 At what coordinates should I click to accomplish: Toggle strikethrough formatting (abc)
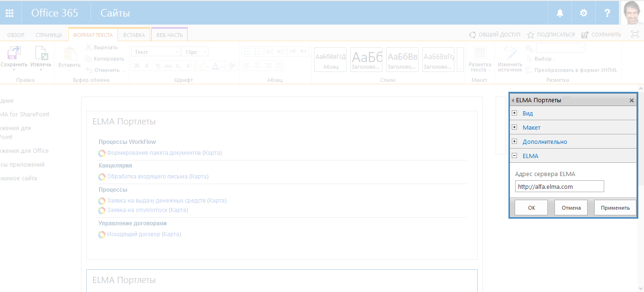pos(168,66)
